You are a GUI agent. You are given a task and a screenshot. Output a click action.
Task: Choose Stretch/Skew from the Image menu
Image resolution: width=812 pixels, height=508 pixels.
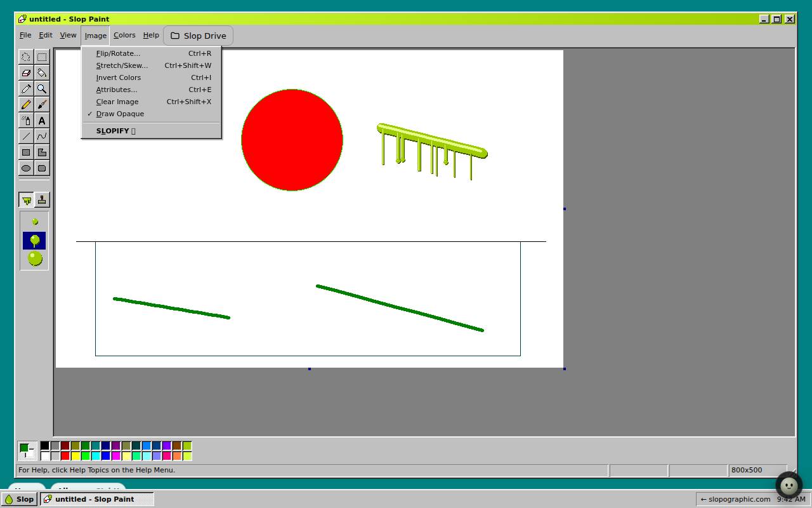[x=151, y=65]
